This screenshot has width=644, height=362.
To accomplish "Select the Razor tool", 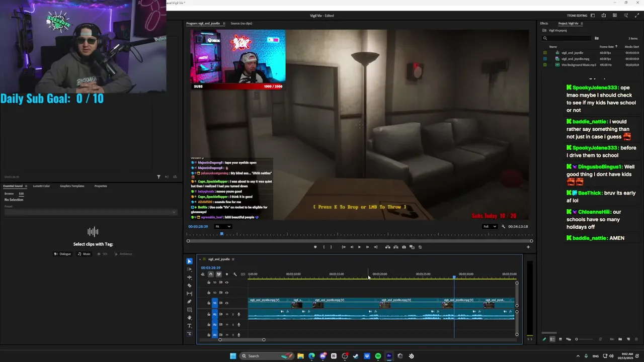I will click(189, 285).
